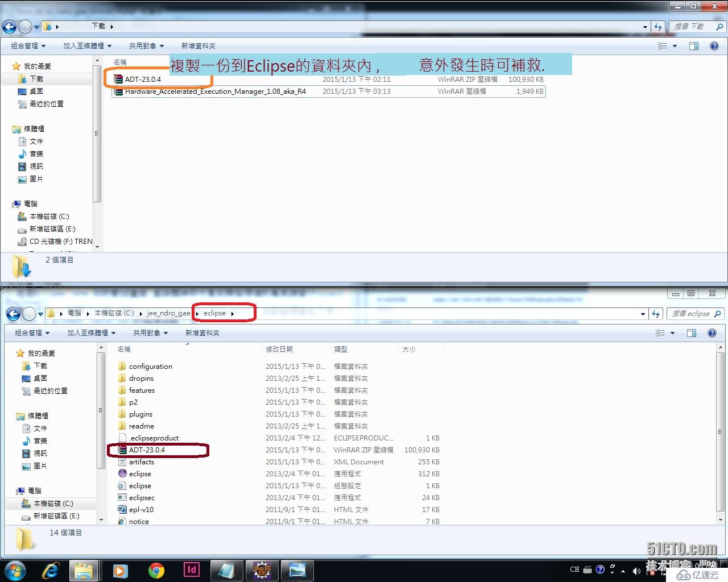Select ADT-23.0.4 zip in the downloads window
Screen dimensions: 728x582
click(x=143, y=80)
